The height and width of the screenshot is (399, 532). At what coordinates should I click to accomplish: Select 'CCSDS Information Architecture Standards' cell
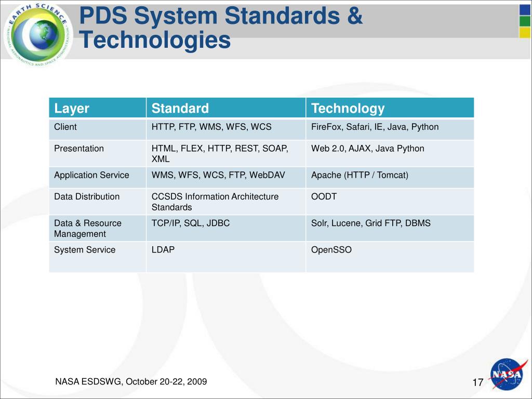(226, 202)
